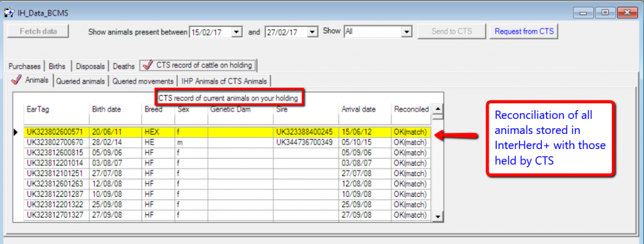Image resolution: width=644 pixels, height=244 pixels.
Task: Switch to the Purchases tab
Action: click(x=25, y=66)
